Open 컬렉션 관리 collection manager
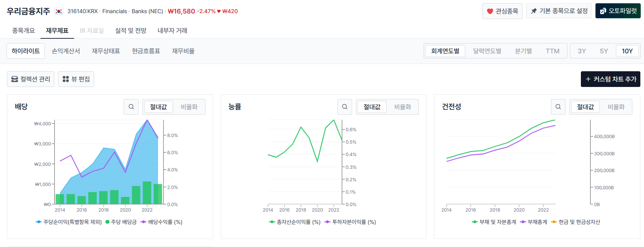 (31, 79)
